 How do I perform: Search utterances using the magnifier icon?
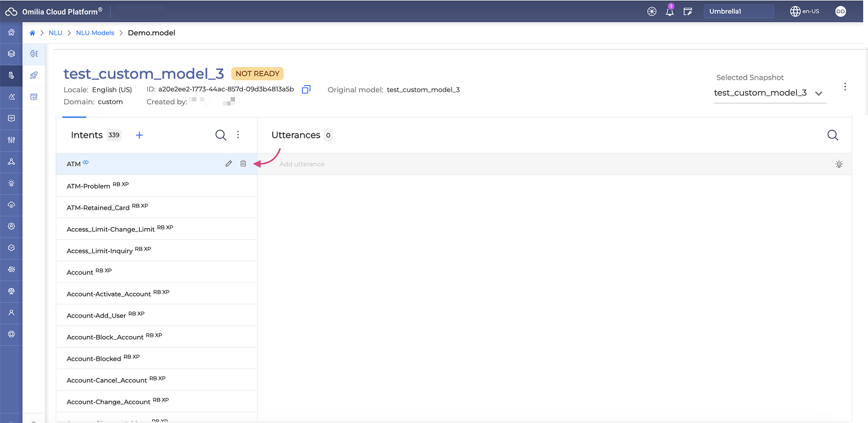coord(833,135)
